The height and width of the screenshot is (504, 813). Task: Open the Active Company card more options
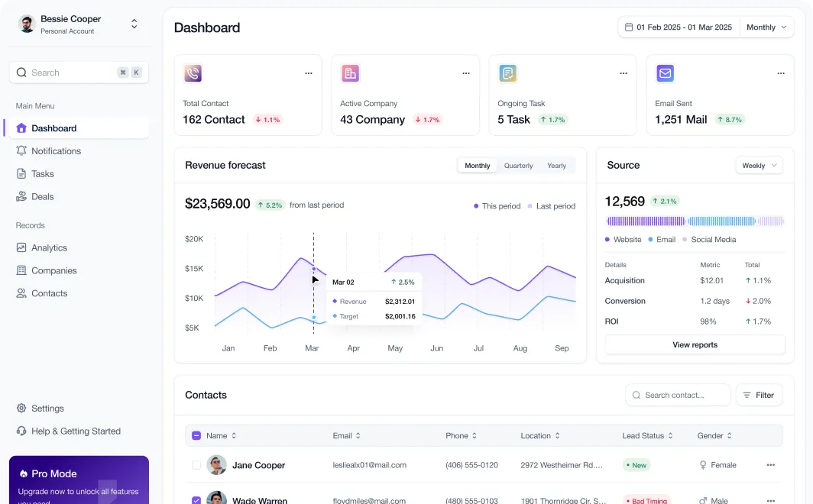click(x=466, y=73)
